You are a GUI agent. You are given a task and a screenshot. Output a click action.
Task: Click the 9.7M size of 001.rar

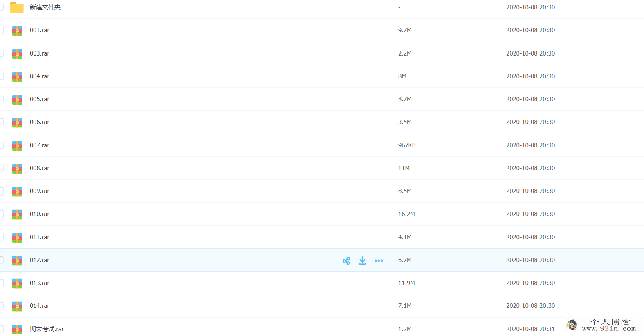click(405, 30)
